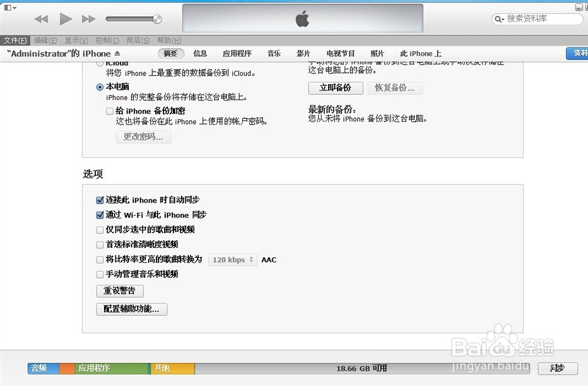The width and height of the screenshot is (588, 386).
Task: Open the window menu icon top-left
Action: [10, 8]
